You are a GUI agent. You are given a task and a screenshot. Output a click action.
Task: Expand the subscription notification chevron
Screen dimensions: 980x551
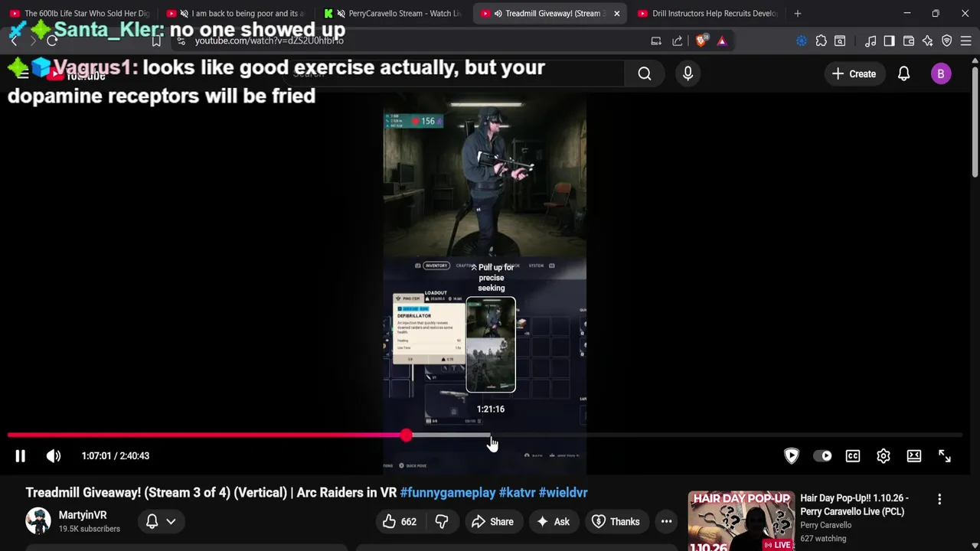171,522
